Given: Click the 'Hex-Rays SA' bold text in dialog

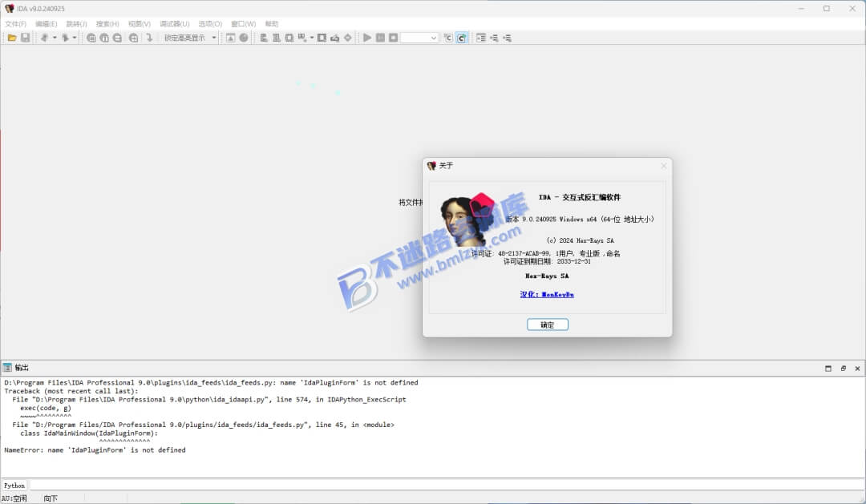Looking at the screenshot, I should coord(547,276).
